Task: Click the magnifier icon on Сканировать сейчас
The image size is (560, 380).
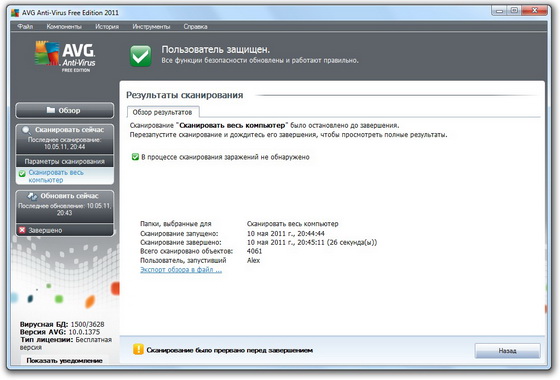Action: tap(26, 130)
